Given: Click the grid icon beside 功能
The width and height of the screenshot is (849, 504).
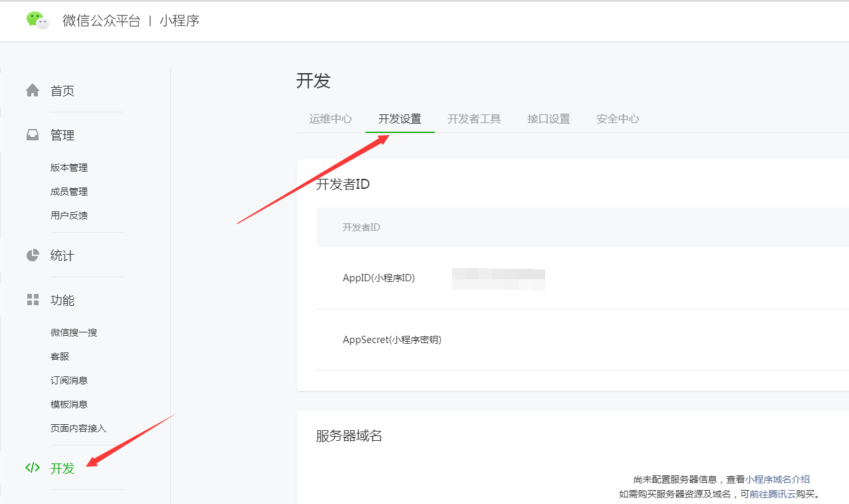Looking at the screenshot, I should coord(33,300).
